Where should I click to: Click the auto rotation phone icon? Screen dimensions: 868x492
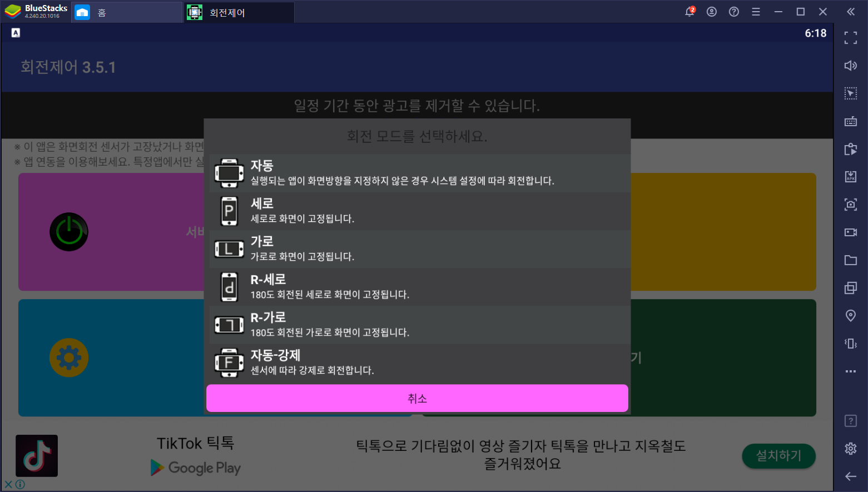(x=229, y=173)
